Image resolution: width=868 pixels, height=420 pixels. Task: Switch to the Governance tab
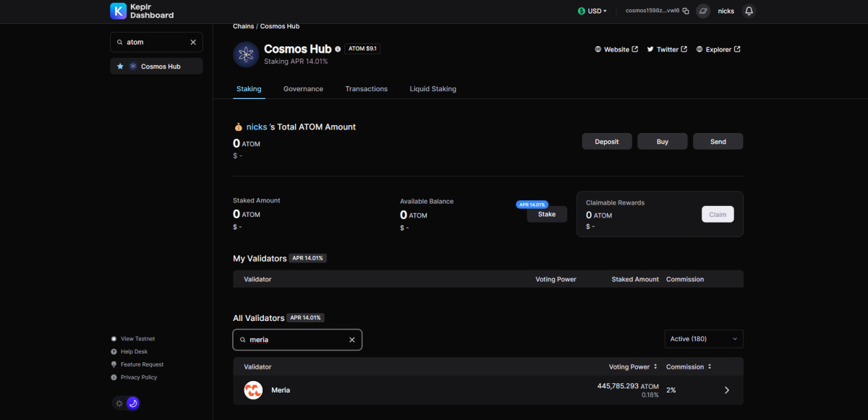[x=303, y=89]
